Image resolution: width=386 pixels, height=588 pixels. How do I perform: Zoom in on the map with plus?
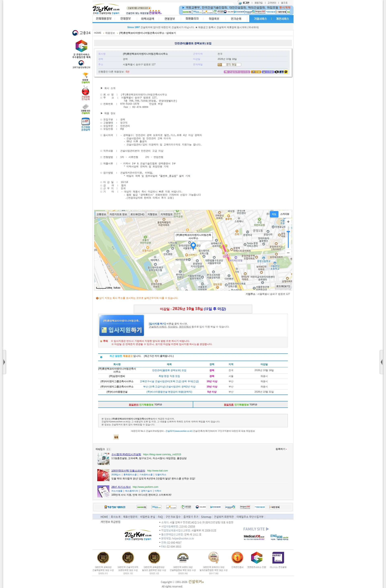coord(288,222)
